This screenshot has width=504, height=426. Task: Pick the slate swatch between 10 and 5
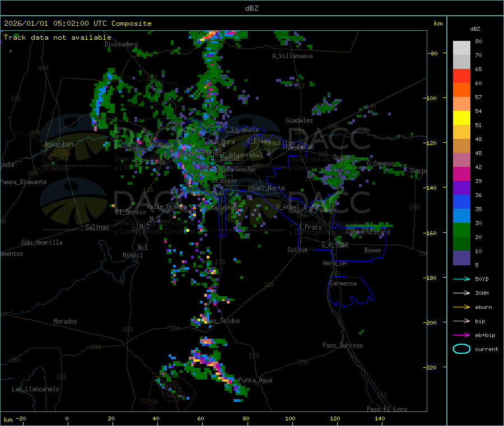coord(461,258)
